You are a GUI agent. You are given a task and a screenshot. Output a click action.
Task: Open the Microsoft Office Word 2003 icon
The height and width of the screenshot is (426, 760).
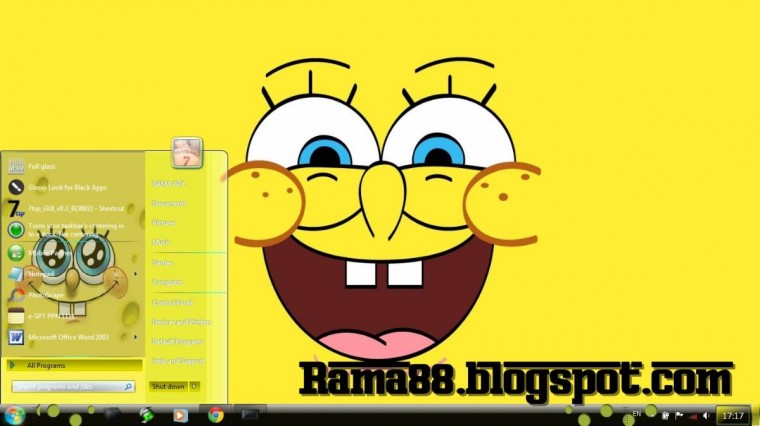tap(16, 337)
